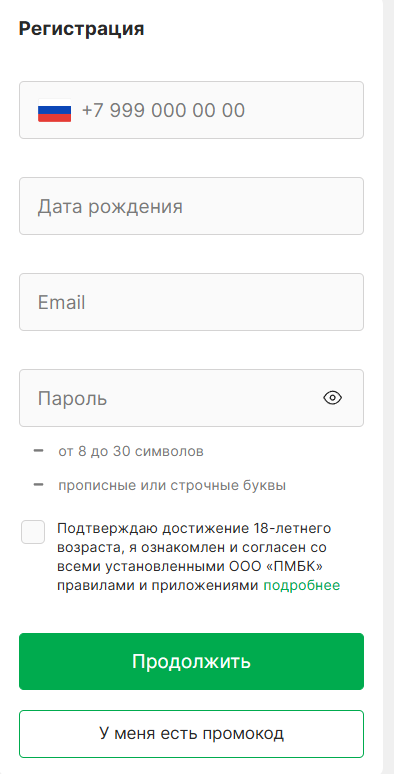Click the dash marker beside the letters rule
This screenshot has height=774, width=394.
(x=39, y=485)
